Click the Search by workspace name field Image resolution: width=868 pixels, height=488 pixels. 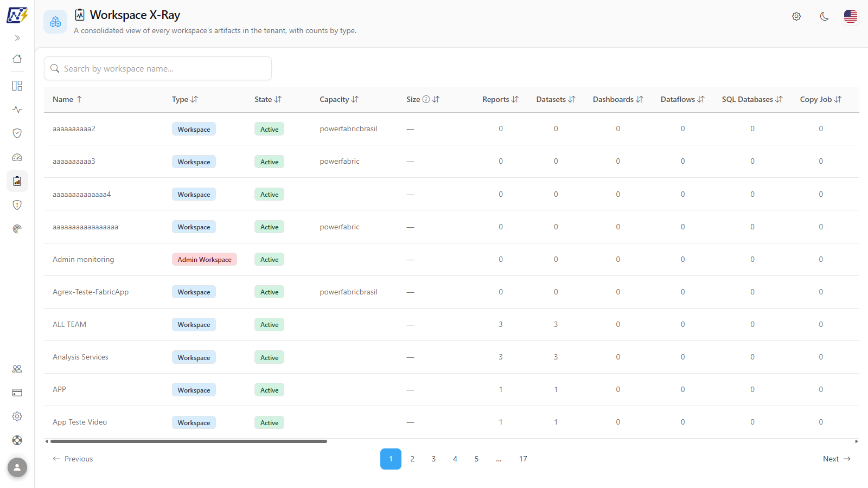[158, 68]
